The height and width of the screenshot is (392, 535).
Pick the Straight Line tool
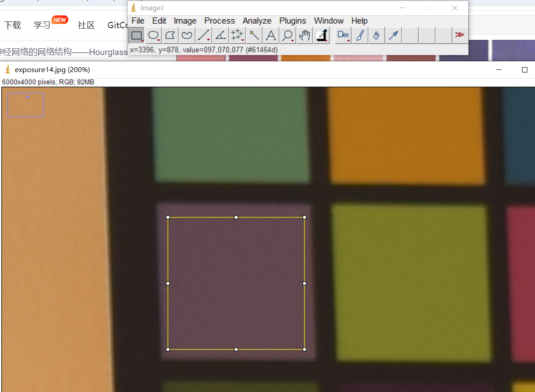(204, 35)
